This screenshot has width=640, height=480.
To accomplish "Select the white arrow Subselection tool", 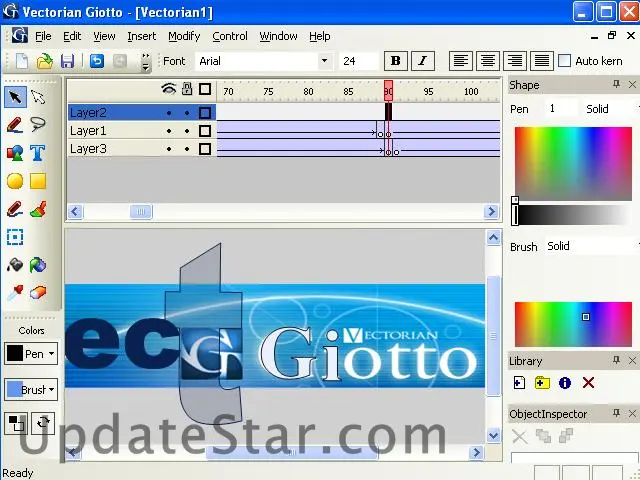I will tap(38, 97).
